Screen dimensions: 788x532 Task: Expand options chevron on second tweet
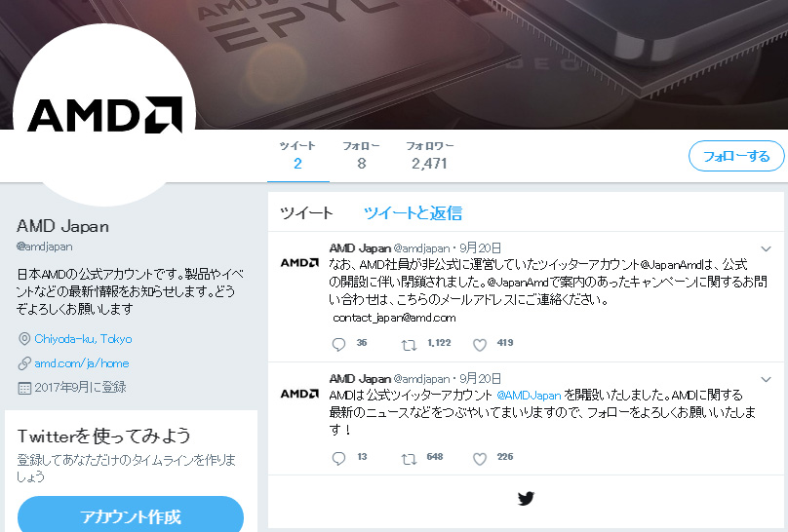pos(766,379)
